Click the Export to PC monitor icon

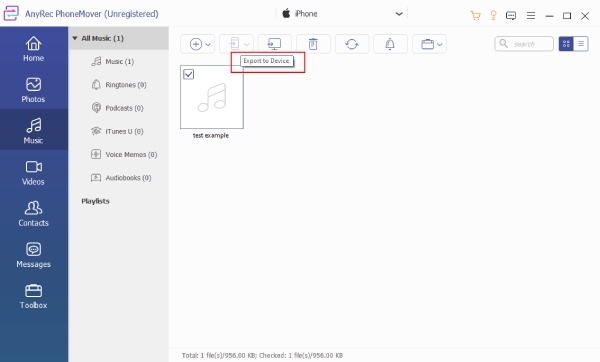pyautogui.click(x=274, y=44)
